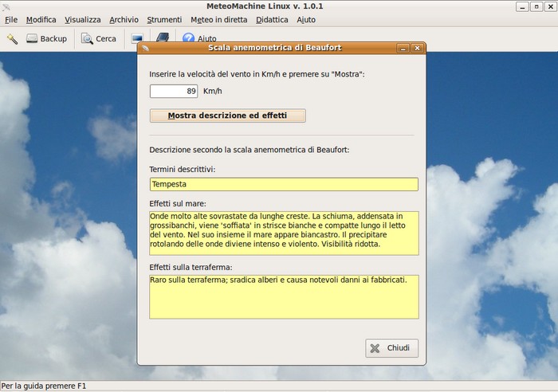Open the Meteo in diretta menu
The image size is (558, 392).
pyautogui.click(x=219, y=20)
